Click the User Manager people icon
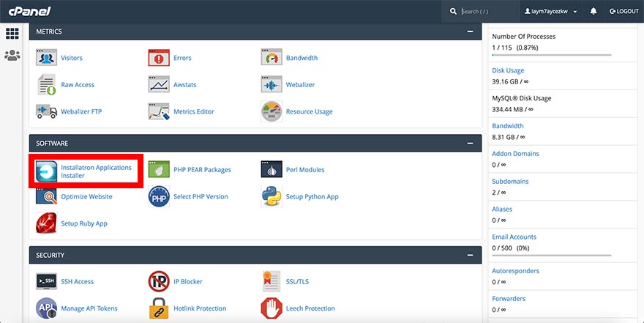644x323 pixels. (12, 55)
